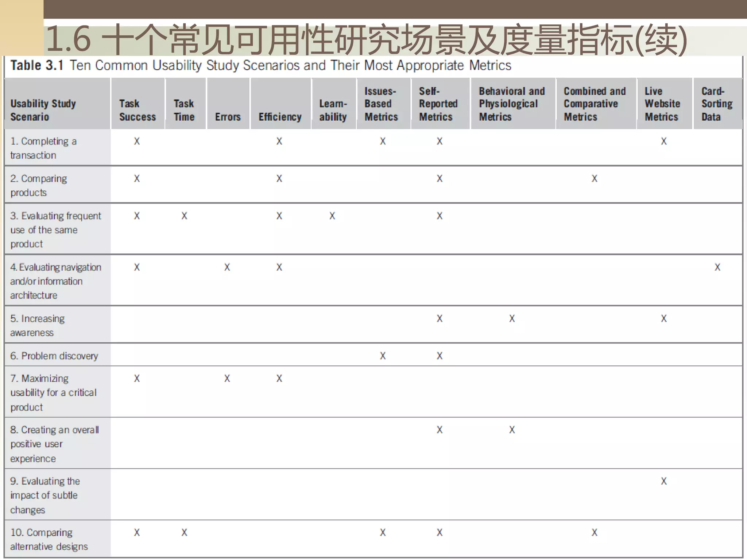The width and height of the screenshot is (747, 560).
Task: Click Card-Sorting X in Evaluating navigation row
Action: click(717, 267)
